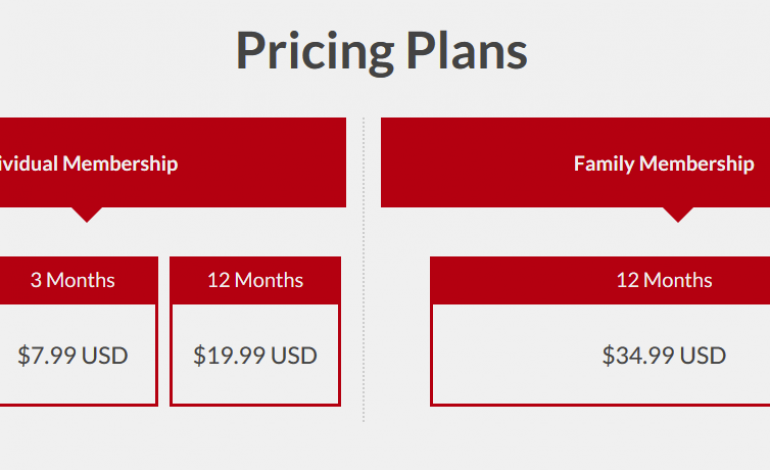Click the red border under the $19.99 price
This screenshot has height=470, width=770.
(255, 404)
